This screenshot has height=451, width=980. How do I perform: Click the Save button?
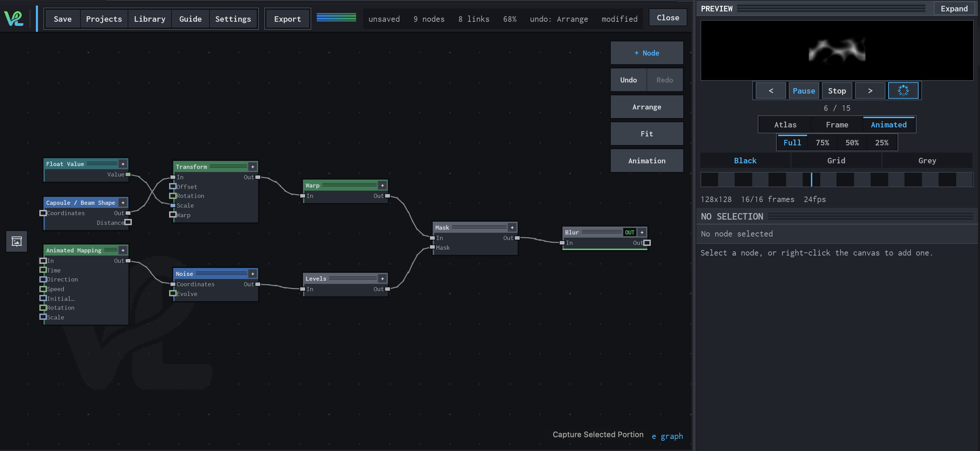click(x=63, y=19)
